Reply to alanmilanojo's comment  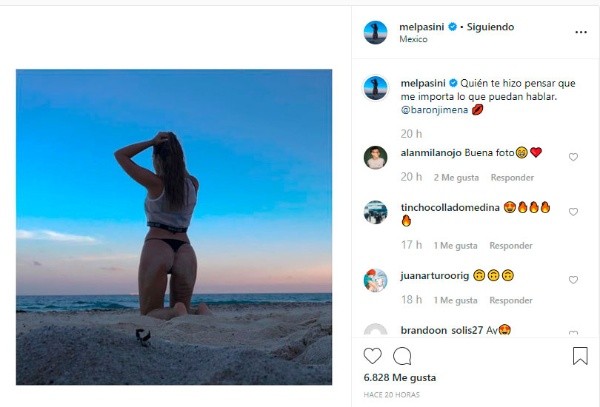click(512, 177)
